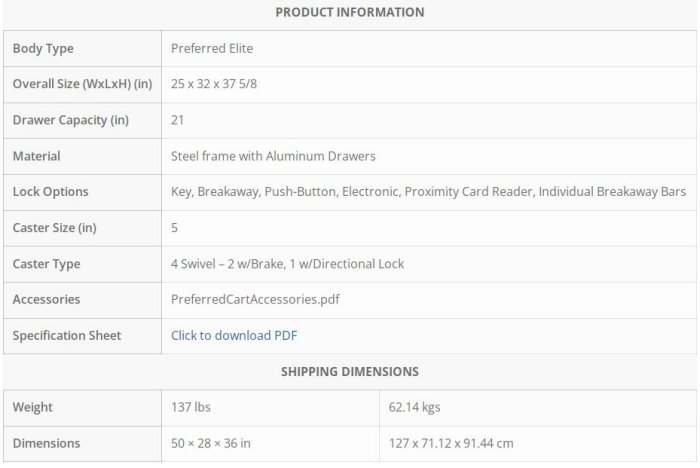The height and width of the screenshot is (468, 700).
Task: Click the lock options list starting with 'Key, Breakaway'
Action: click(428, 192)
